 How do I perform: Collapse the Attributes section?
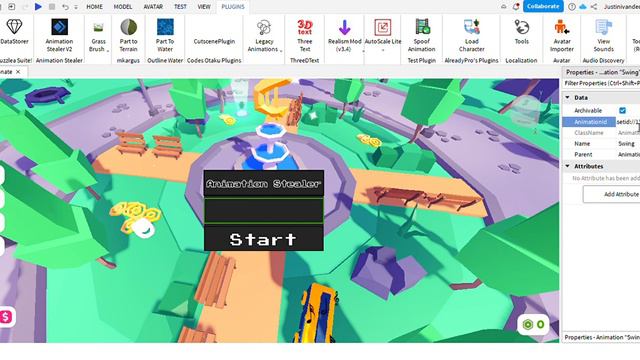point(567,166)
